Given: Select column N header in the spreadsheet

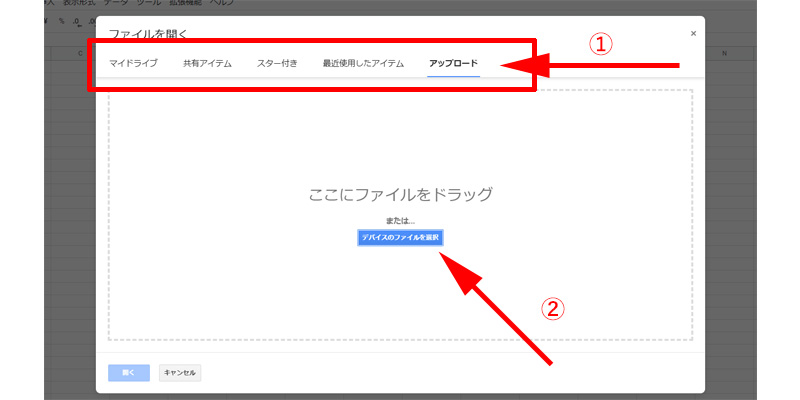Looking at the screenshot, I should pyautogui.click(x=723, y=53).
